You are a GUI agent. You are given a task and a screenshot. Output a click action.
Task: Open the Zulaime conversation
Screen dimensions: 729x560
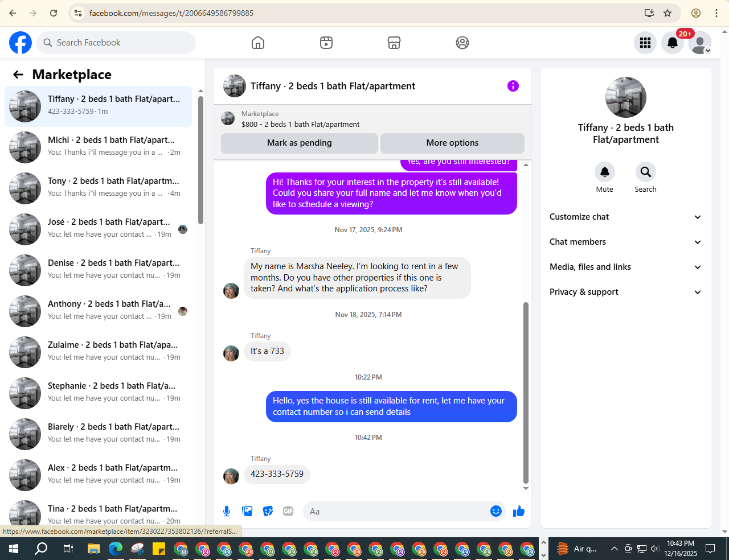[x=98, y=352]
